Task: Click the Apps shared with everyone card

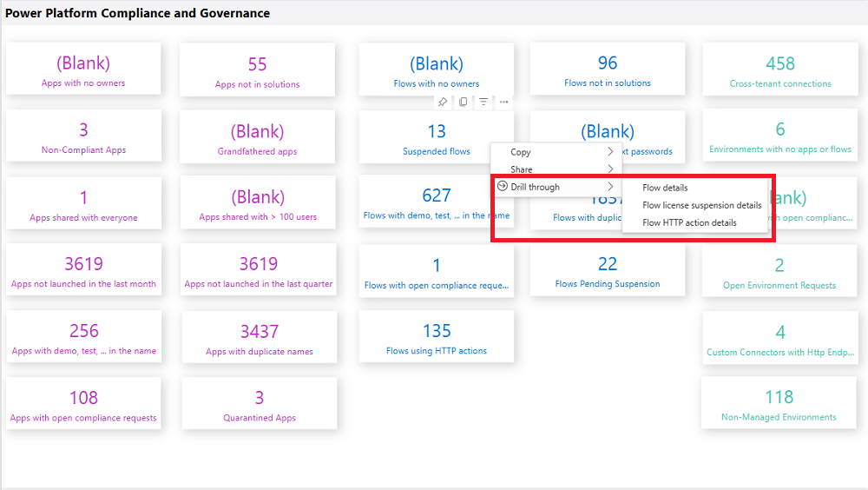Action: click(x=83, y=203)
